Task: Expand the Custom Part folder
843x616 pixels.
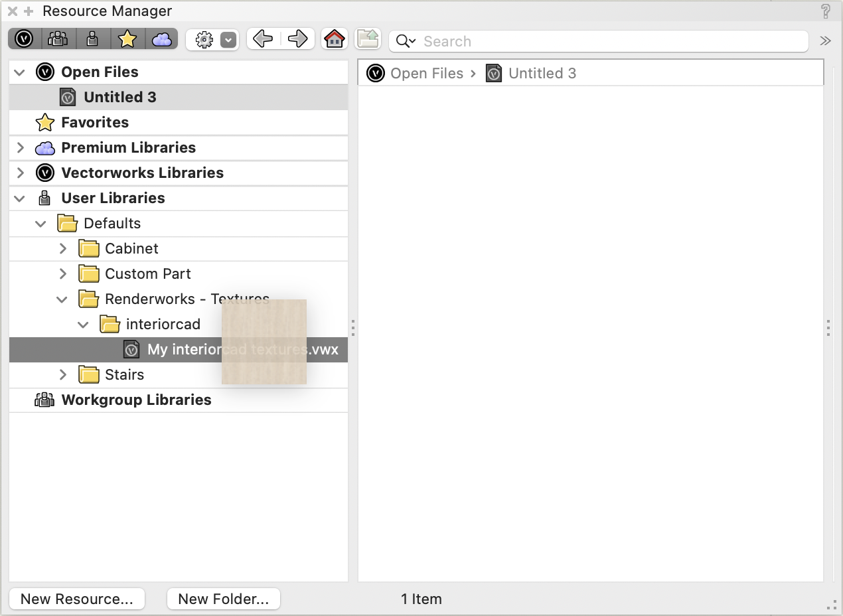Action: 62,273
